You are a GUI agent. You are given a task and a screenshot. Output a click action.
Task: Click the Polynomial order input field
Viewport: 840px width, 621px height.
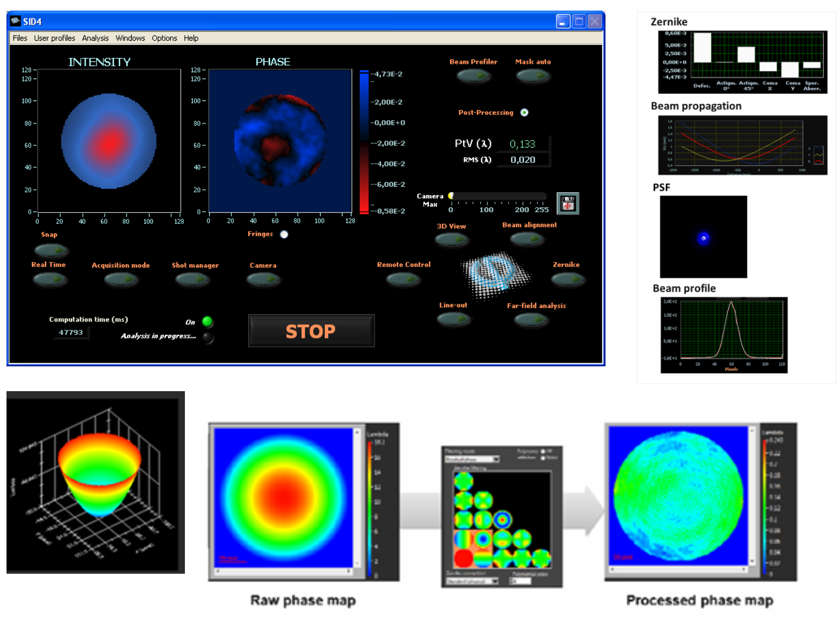pos(520,581)
